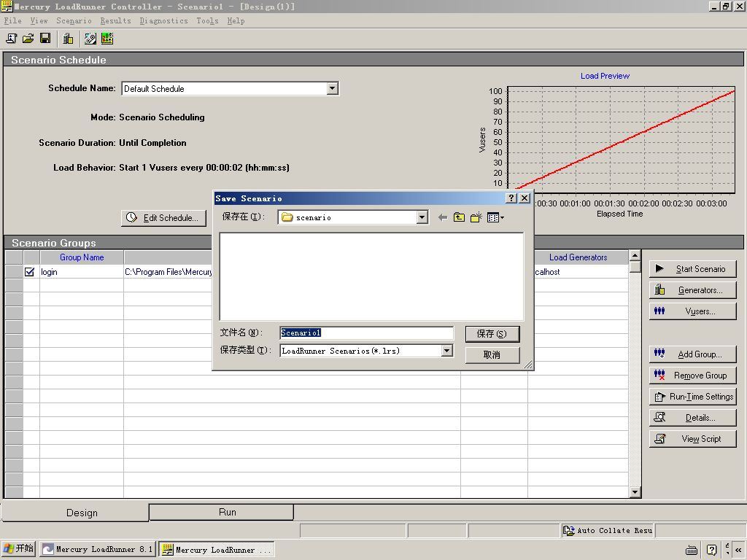The width and height of the screenshot is (747, 560).
Task: Click the View Script button
Action: point(693,438)
